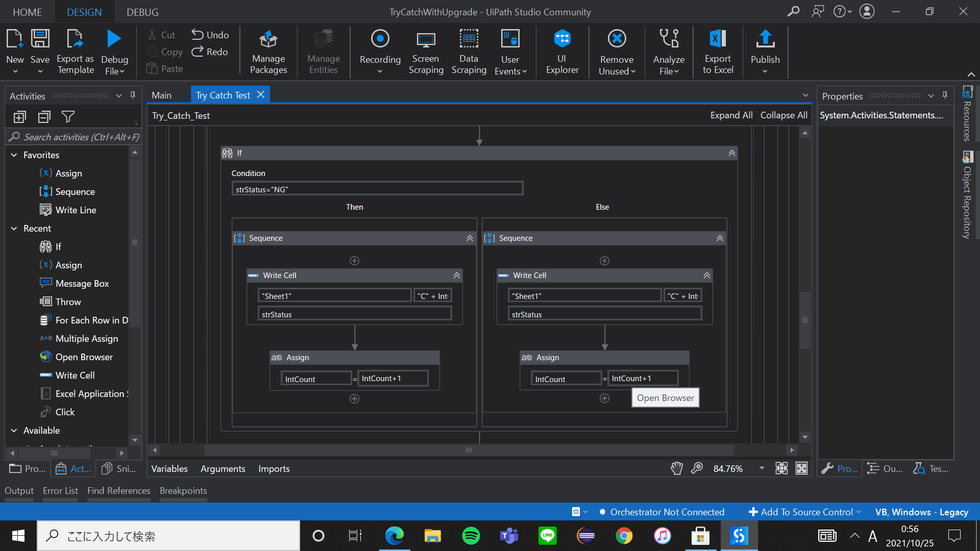Viewport: 980px width, 551px height.
Task: Click the designer vertical scrollbar thumb
Action: pos(805,320)
